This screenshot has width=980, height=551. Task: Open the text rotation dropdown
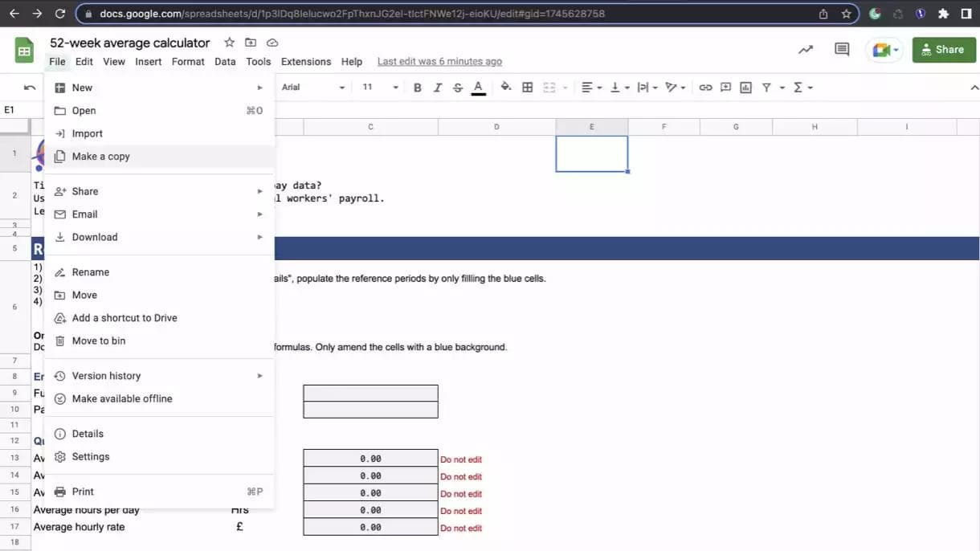point(675,87)
